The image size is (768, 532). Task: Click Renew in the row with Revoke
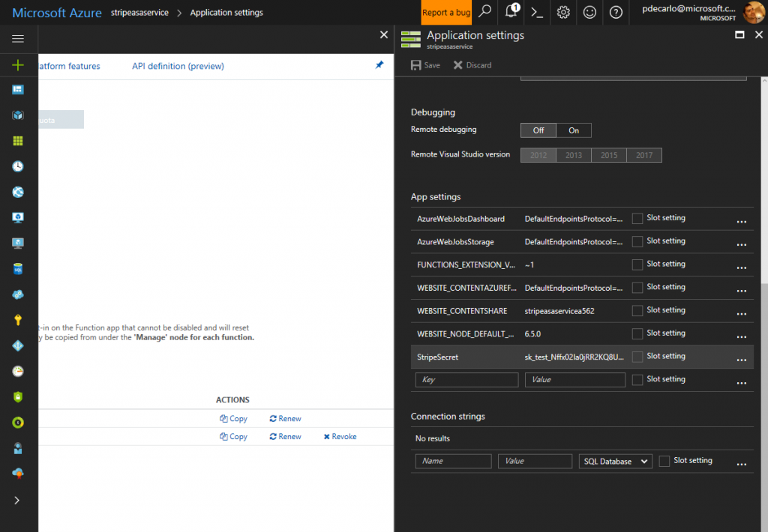pos(285,437)
